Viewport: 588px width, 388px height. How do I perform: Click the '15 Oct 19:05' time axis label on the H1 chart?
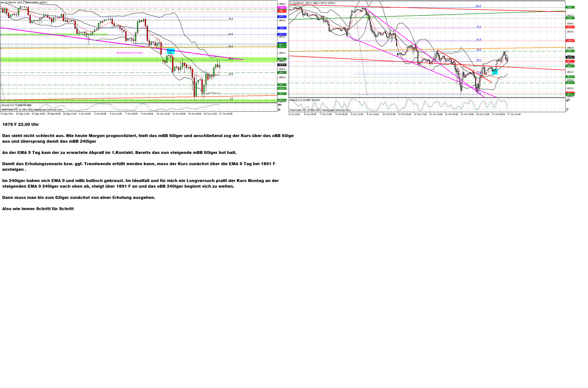pyautogui.click(x=467, y=114)
